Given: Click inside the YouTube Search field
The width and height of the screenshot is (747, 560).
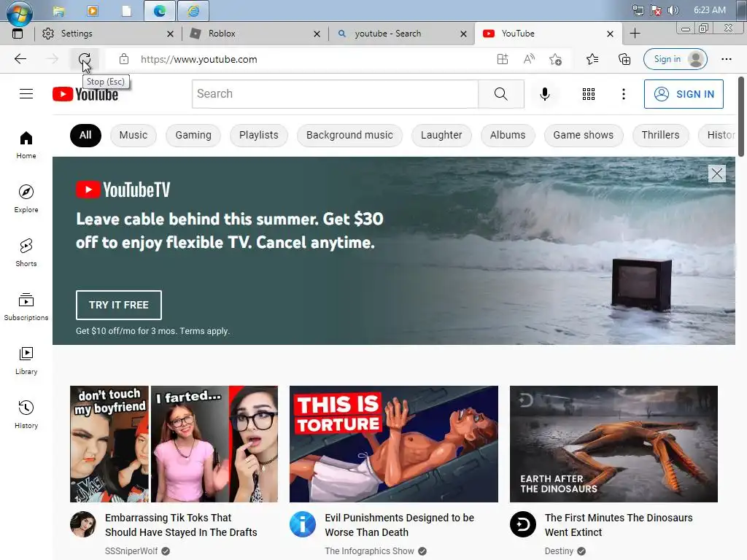Looking at the screenshot, I should click(335, 94).
